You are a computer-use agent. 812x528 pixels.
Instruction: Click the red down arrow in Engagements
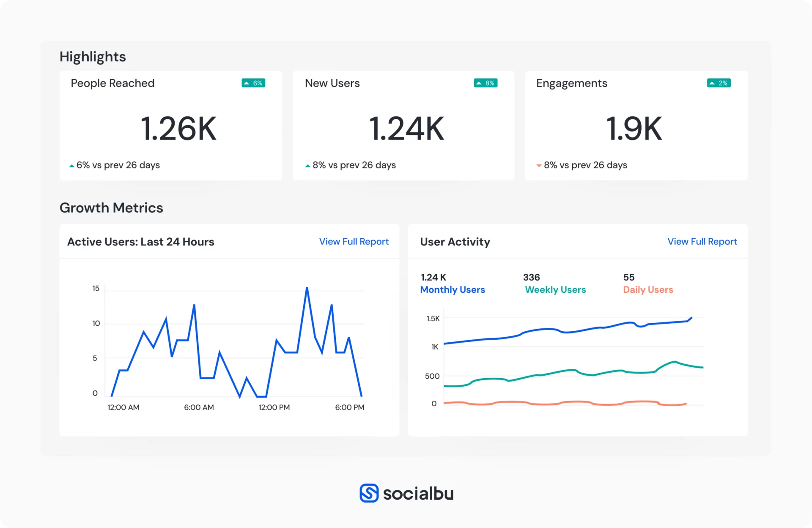(539, 166)
